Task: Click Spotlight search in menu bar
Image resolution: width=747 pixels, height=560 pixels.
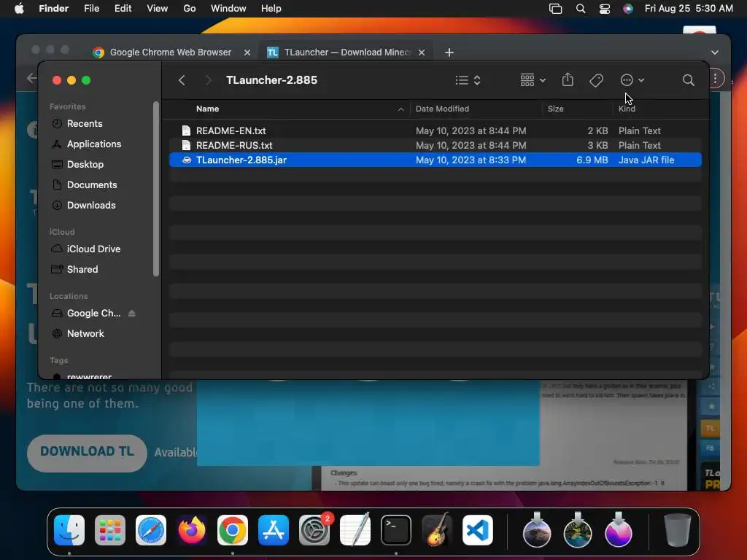Action: (580, 8)
